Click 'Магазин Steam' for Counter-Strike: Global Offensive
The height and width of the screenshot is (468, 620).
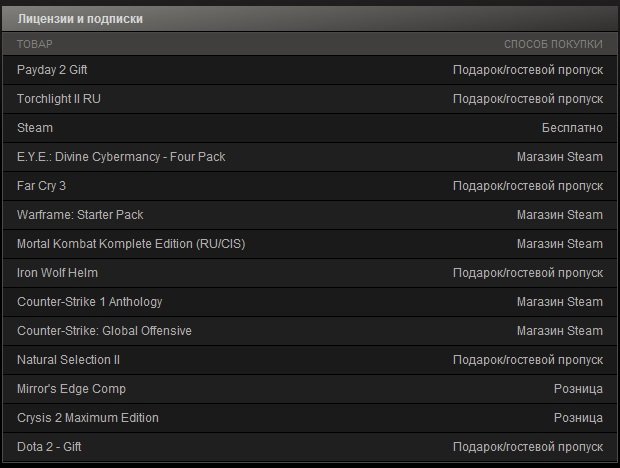point(560,331)
